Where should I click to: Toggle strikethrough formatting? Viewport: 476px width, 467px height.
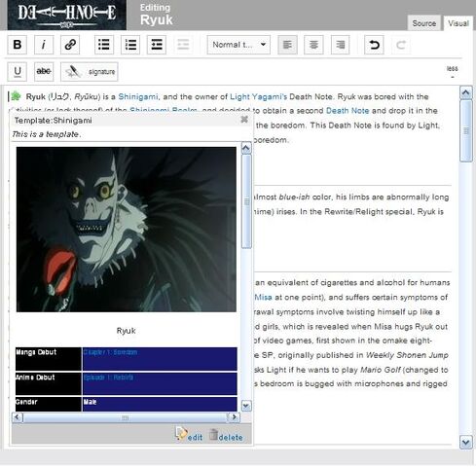click(44, 71)
